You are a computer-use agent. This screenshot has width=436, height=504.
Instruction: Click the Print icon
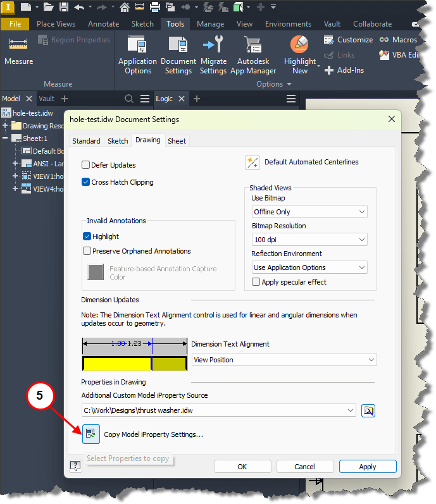[x=155, y=7]
